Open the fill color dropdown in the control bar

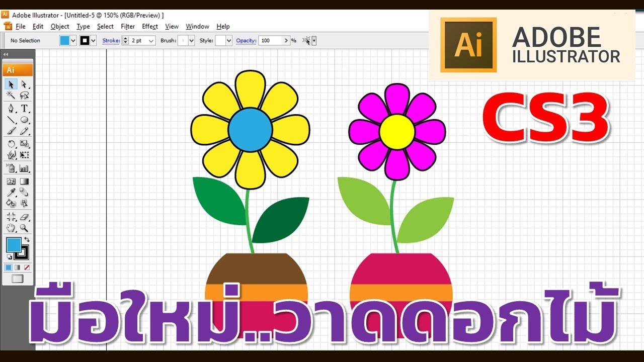pos(73,41)
